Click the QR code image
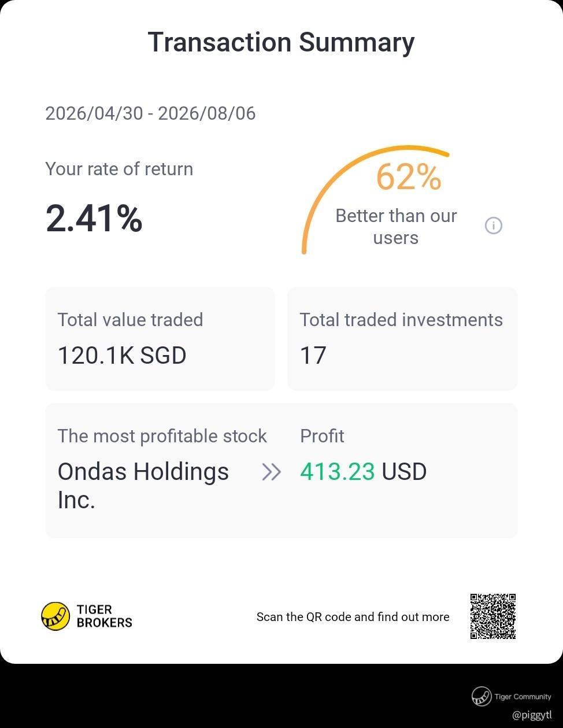This screenshot has width=563, height=728. 493,616
